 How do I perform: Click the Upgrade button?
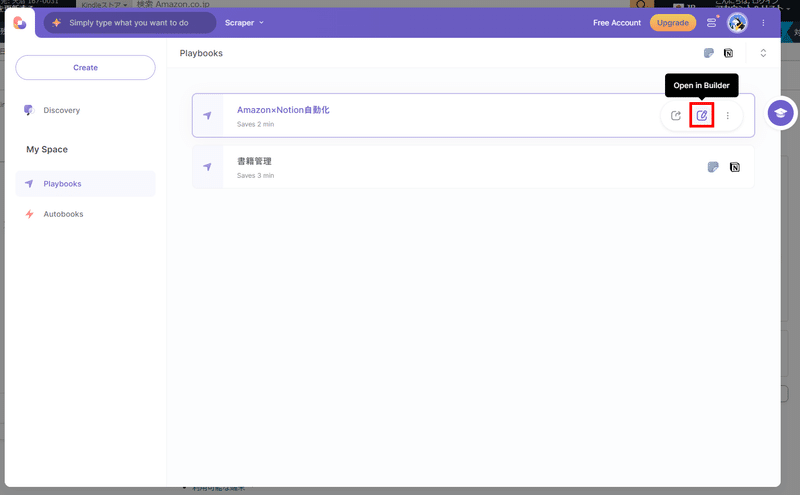(x=672, y=23)
